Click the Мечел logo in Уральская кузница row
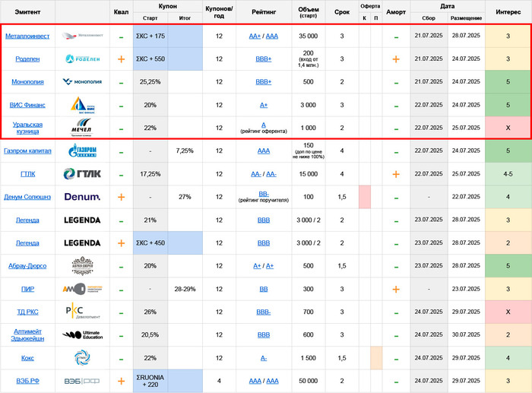 (x=82, y=127)
